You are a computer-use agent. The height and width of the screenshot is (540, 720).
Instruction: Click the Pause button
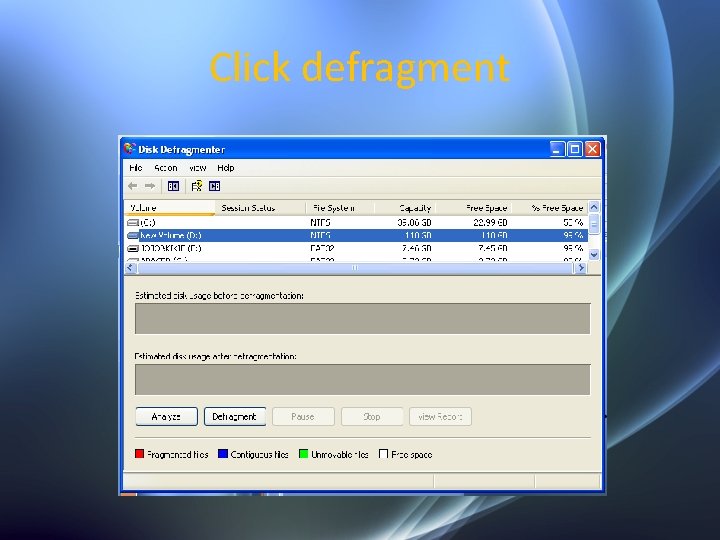[x=303, y=416]
